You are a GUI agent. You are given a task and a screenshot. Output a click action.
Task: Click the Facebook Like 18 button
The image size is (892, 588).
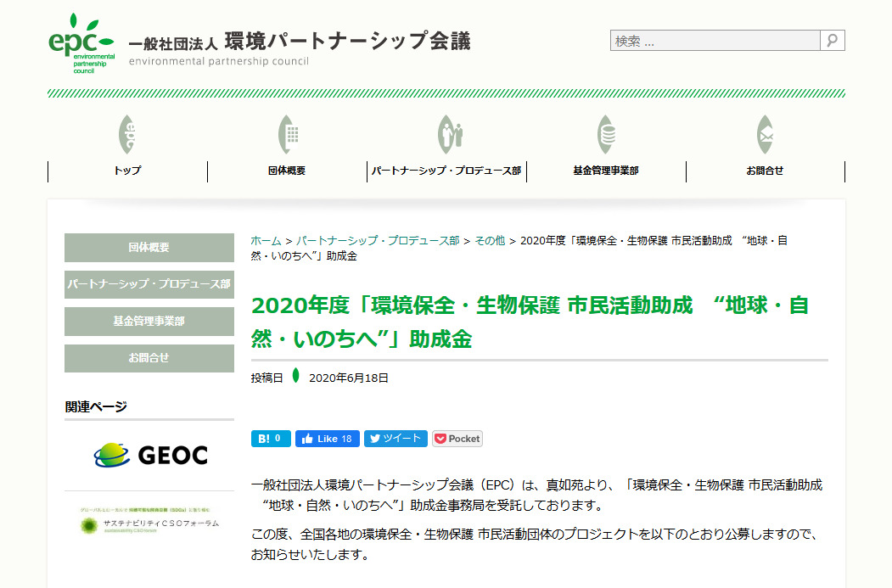point(326,439)
